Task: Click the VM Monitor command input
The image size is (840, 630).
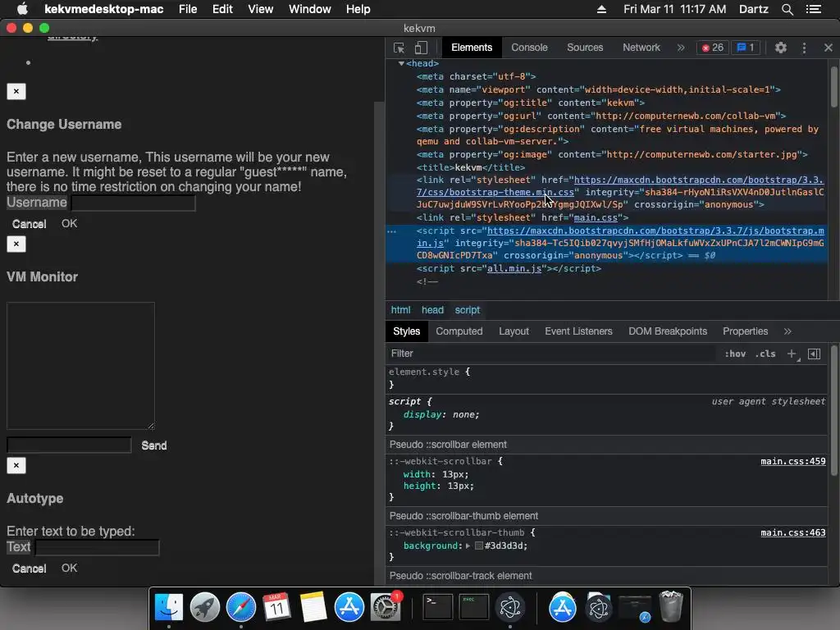Action: [x=69, y=445]
